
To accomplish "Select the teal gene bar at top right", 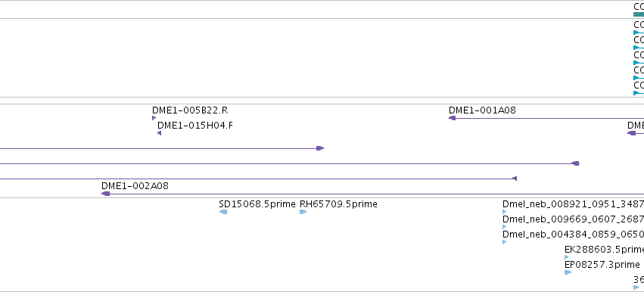I will [x=639, y=14].
